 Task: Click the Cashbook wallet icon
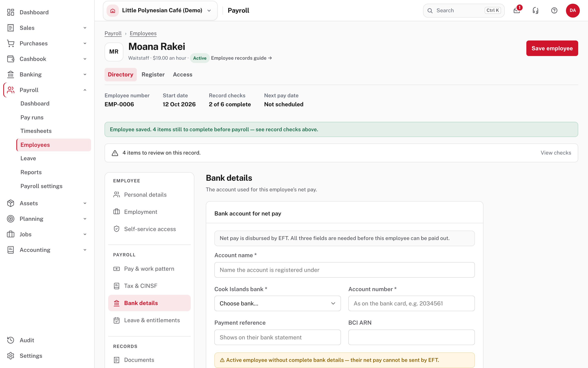click(10, 59)
